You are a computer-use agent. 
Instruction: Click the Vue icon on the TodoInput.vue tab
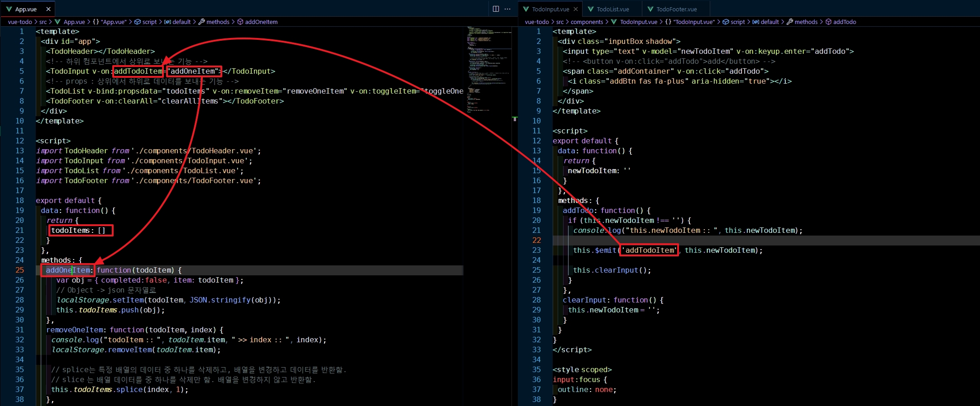click(526, 9)
